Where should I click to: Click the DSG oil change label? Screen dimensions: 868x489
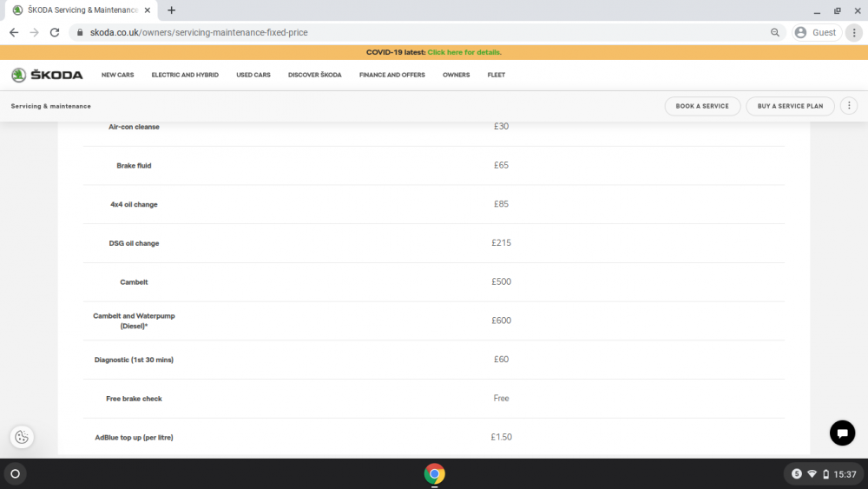(x=134, y=243)
